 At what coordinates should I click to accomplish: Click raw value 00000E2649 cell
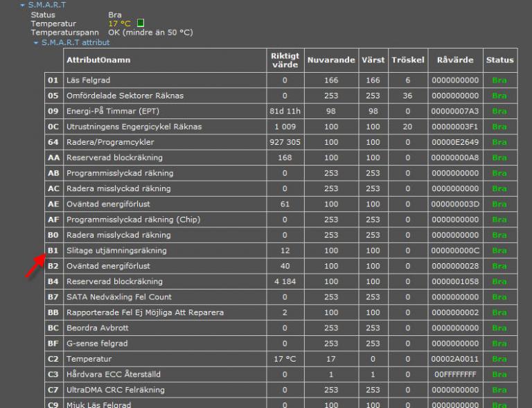[x=455, y=142]
